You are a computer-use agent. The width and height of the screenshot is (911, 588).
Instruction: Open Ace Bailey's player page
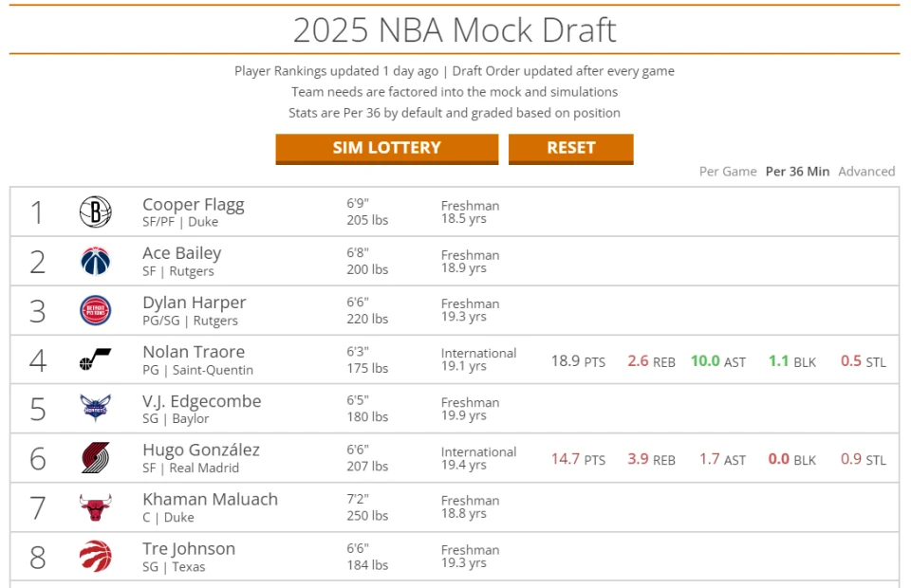click(182, 253)
